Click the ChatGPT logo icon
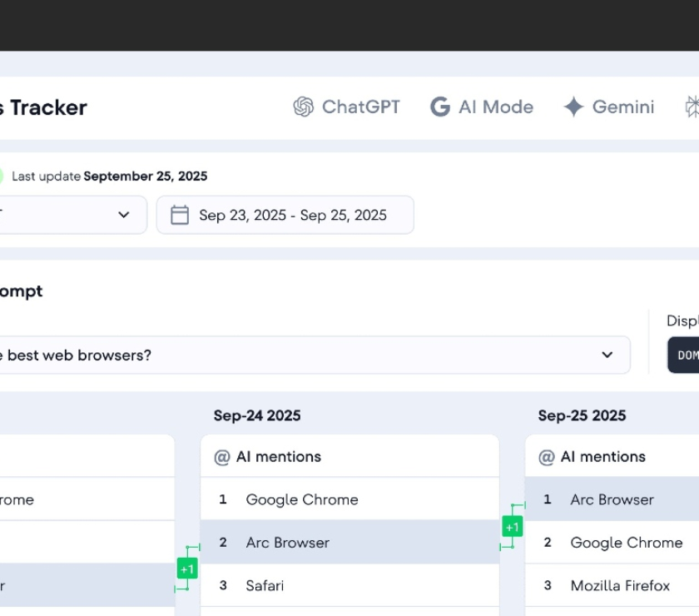 303,107
